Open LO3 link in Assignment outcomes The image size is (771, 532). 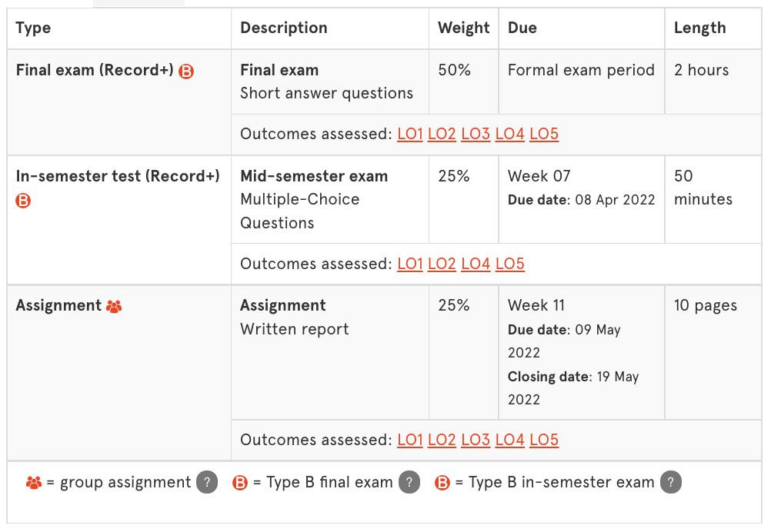[476, 440]
